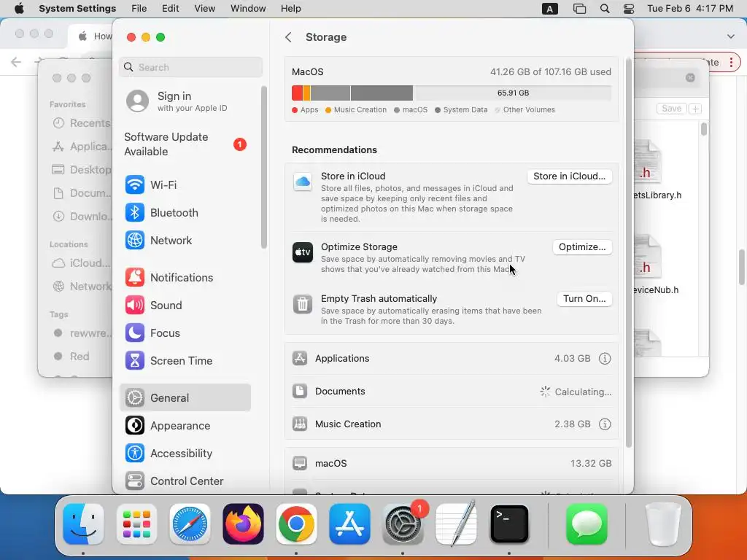Screen dimensions: 747x560
Task: Click the browser three-dot menu button
Action: (x=731, y=63)
